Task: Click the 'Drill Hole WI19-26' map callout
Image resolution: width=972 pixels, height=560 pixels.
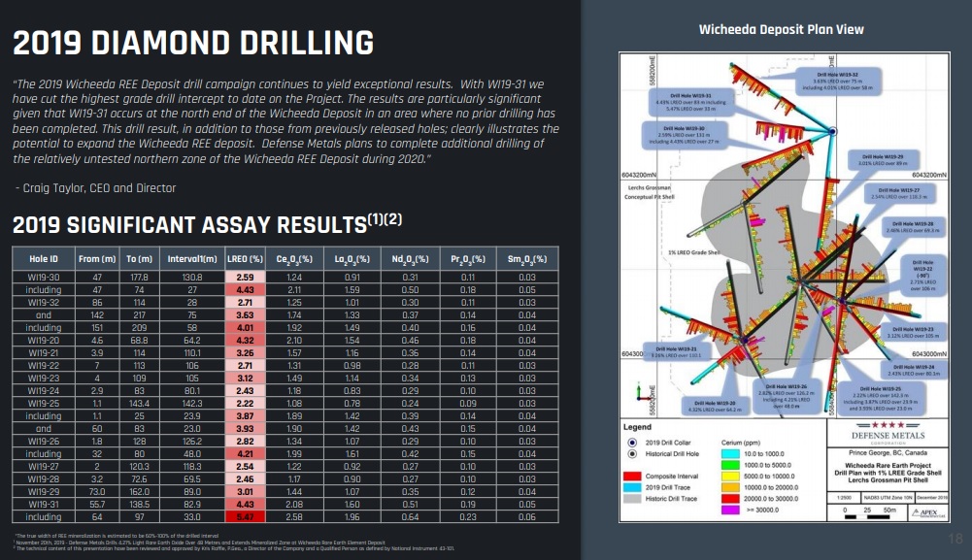Action: tap(786, 396)
